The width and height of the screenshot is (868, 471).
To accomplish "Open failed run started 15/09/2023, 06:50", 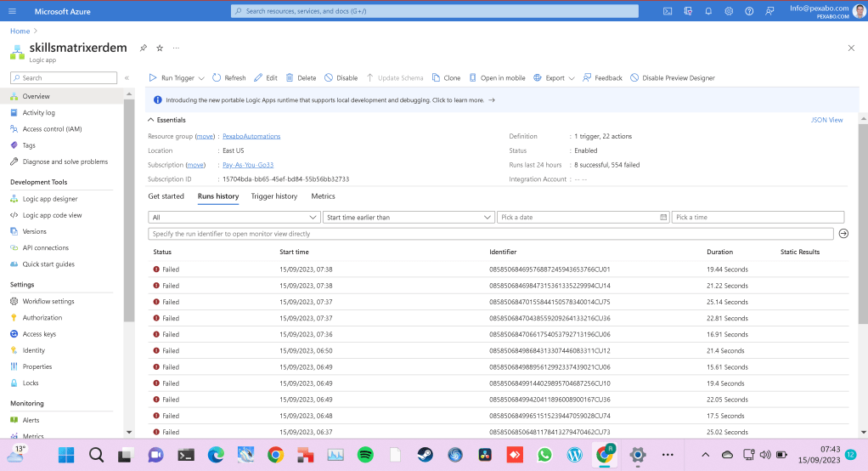I will click(x=499, y=351).
